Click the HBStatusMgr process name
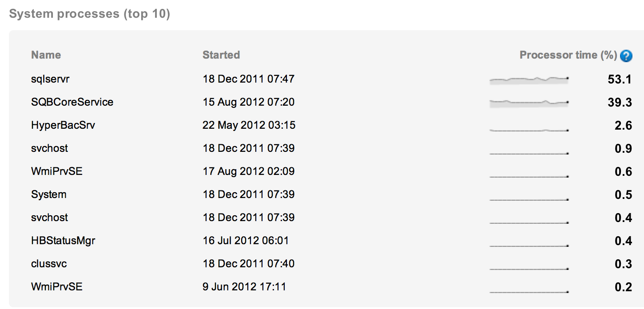 63,241
